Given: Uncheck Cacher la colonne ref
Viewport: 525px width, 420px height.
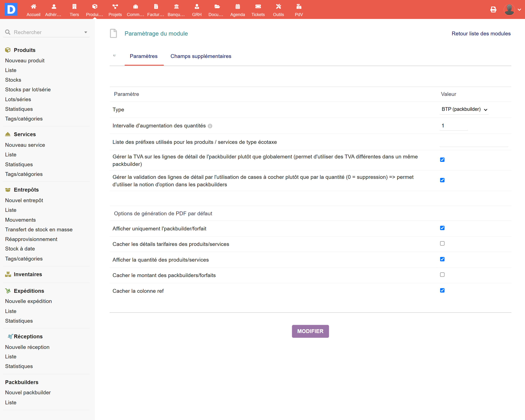Looking at the screenshot, I should click(x=442, y=290).
